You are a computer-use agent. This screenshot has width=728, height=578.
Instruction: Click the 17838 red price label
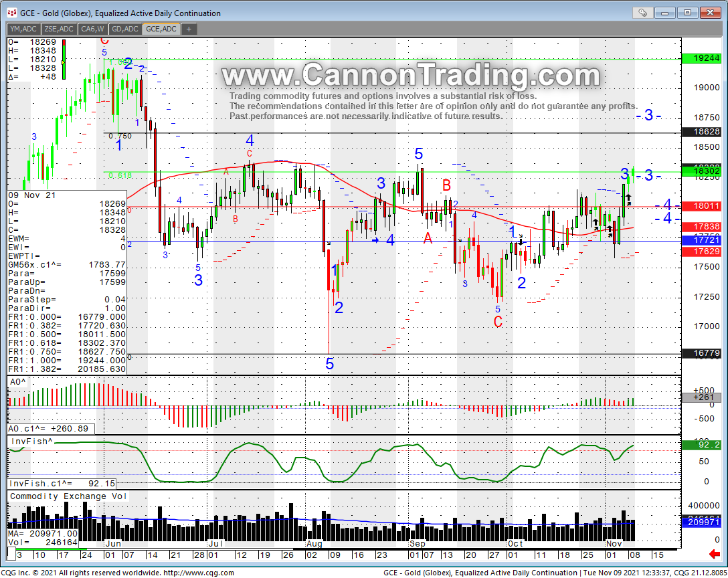(701, 227)
